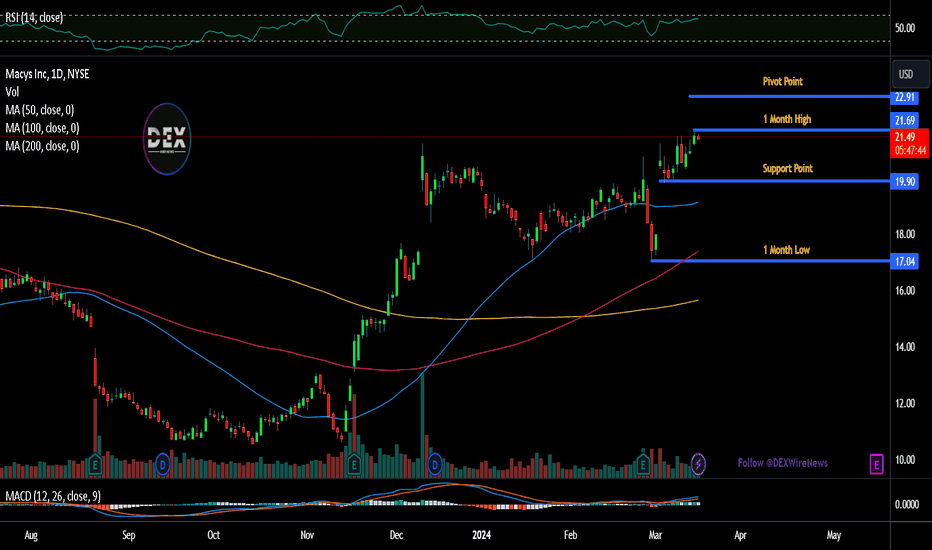
Task: Click the late-February earnings E marker
Action: click(643, 464)
